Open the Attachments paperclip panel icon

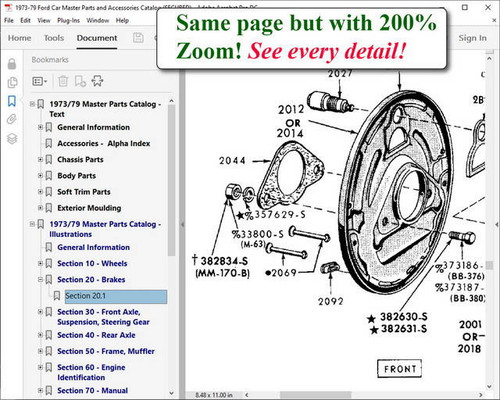[x=12, y=119]
